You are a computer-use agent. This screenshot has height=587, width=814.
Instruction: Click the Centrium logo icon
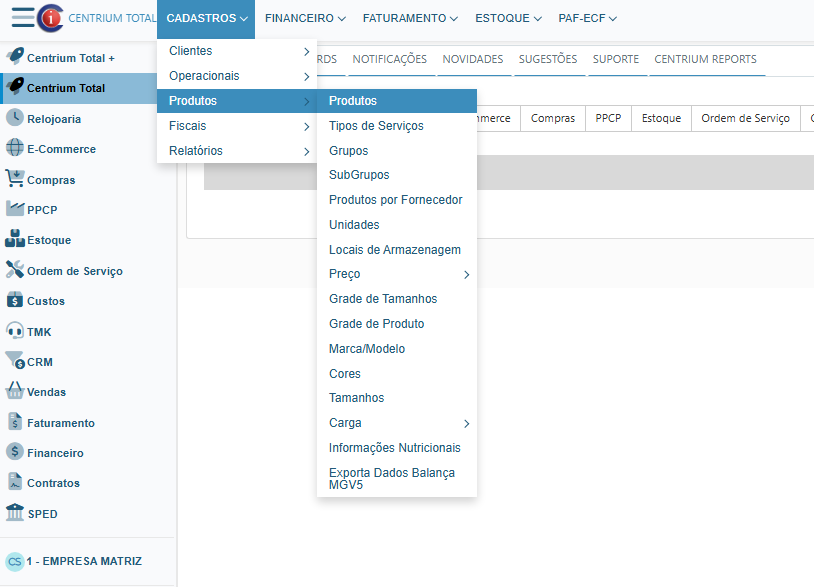pos(49,18)
